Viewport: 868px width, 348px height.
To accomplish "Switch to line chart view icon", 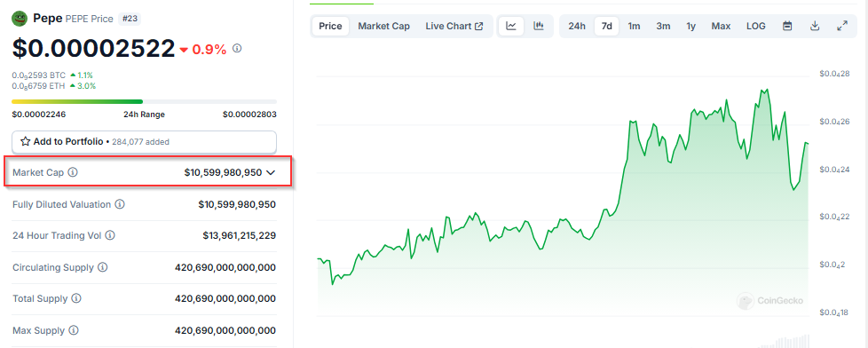I will 511,26.
